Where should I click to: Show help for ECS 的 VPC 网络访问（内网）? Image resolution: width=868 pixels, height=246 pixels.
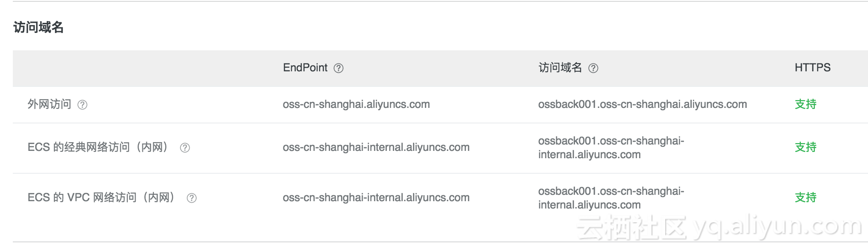tap(192, 198)
